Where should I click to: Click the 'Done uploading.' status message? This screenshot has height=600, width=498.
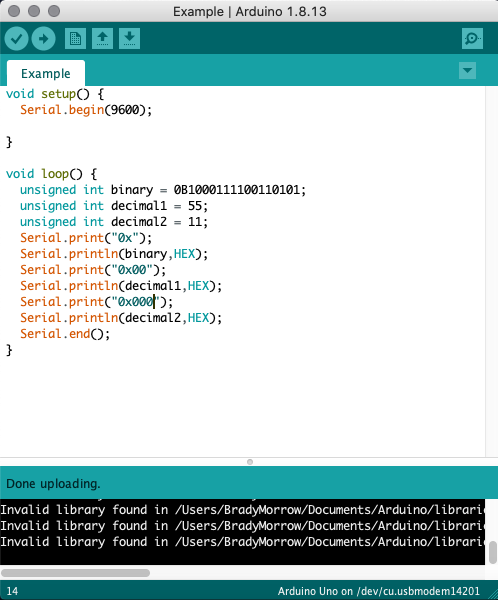(53, 484)
